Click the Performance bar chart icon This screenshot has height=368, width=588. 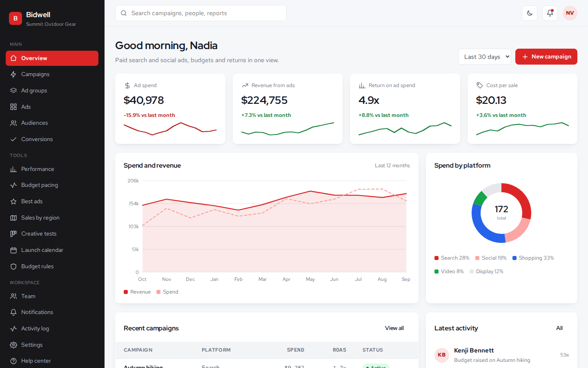tap(13, 169)
